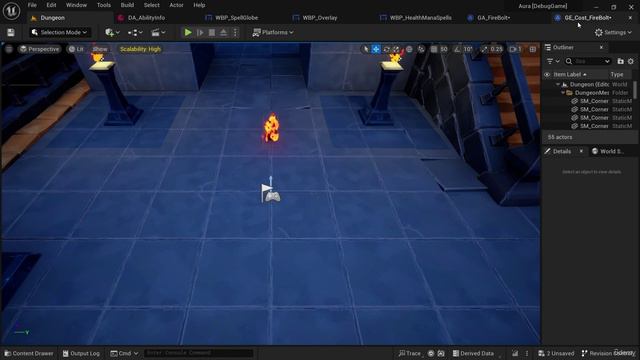640x360 pixels.
Task: Open the Window menu
Action: coord(76,5)
